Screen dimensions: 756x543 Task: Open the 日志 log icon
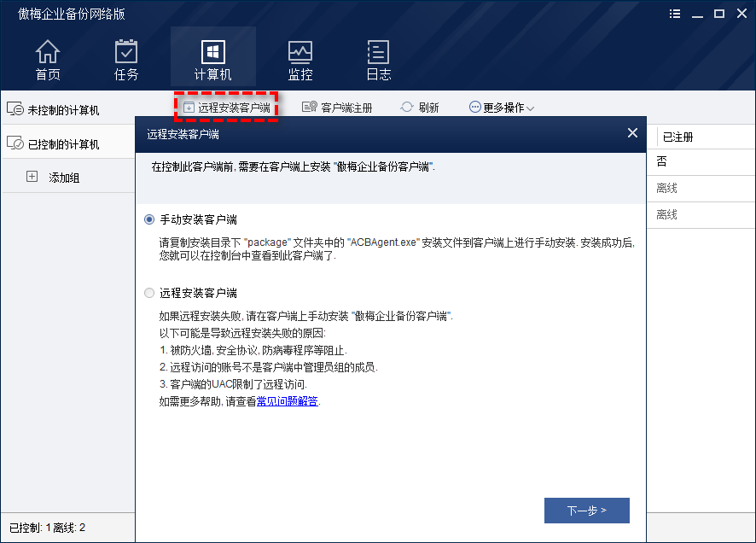pyautogui.click(x=378, y=52)
